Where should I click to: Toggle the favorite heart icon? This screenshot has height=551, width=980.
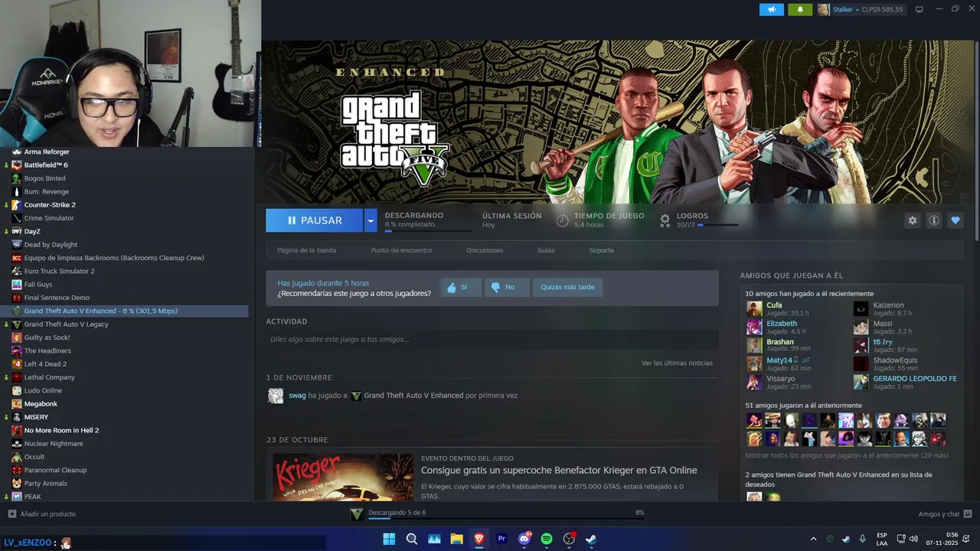tap(955, 220)
